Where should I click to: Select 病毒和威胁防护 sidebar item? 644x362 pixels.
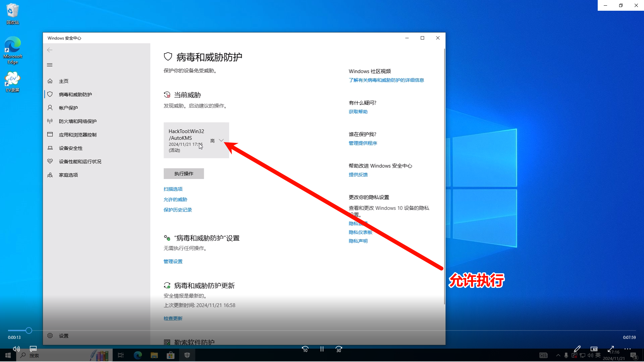(x=97, y=95)
